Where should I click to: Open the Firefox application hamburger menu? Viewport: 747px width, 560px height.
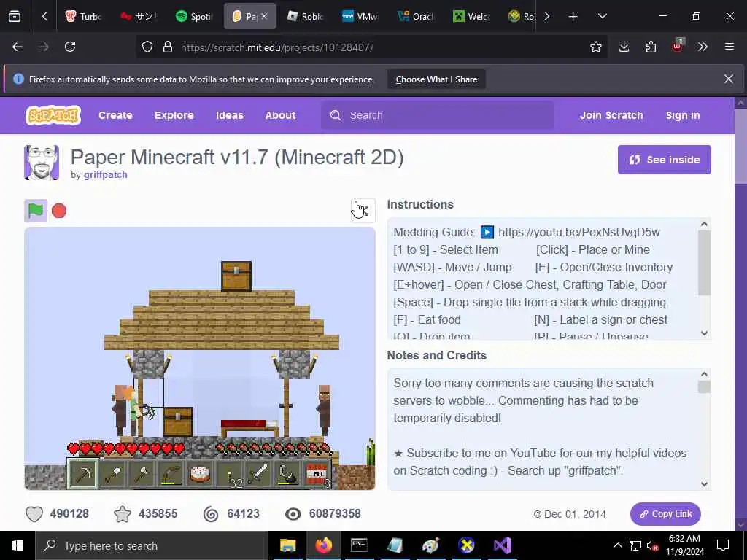click(x=729, y=47)
